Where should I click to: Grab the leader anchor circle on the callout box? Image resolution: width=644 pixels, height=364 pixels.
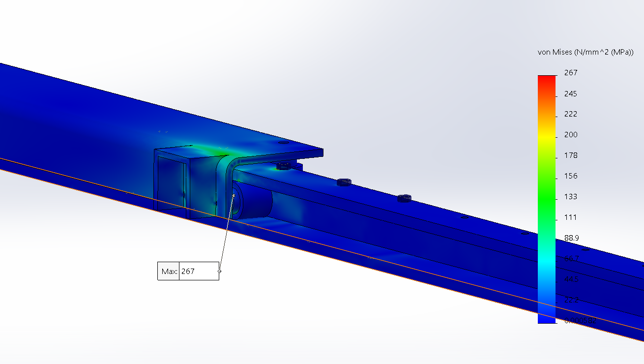(x=219, y=271)
